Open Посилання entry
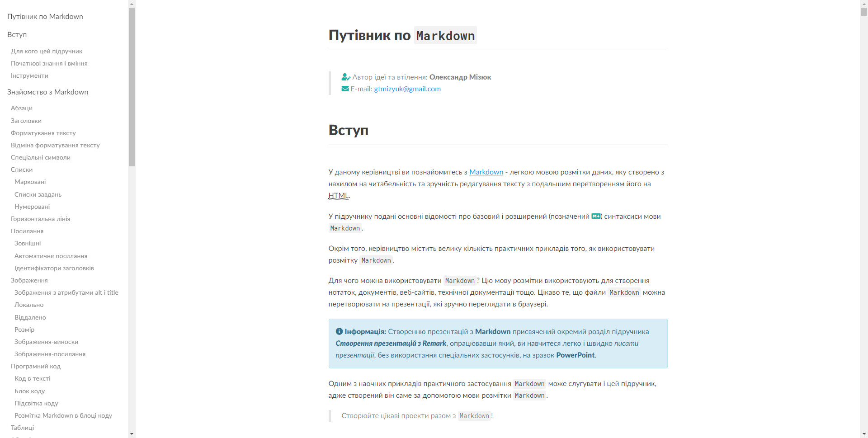868x438 pixels. pos(27,231)
